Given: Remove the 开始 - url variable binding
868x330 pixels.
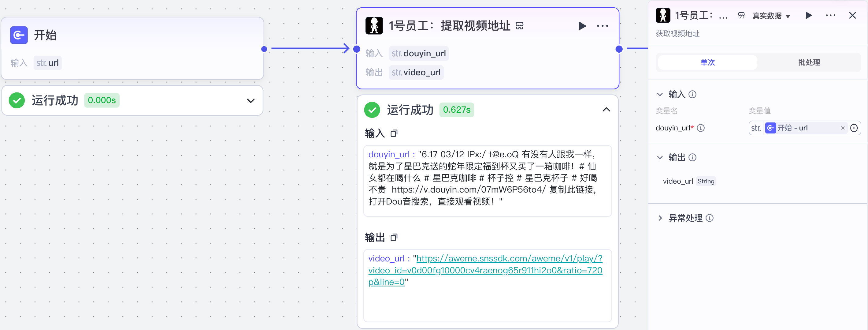Looking at the screenshot, I should pos(842,128).
